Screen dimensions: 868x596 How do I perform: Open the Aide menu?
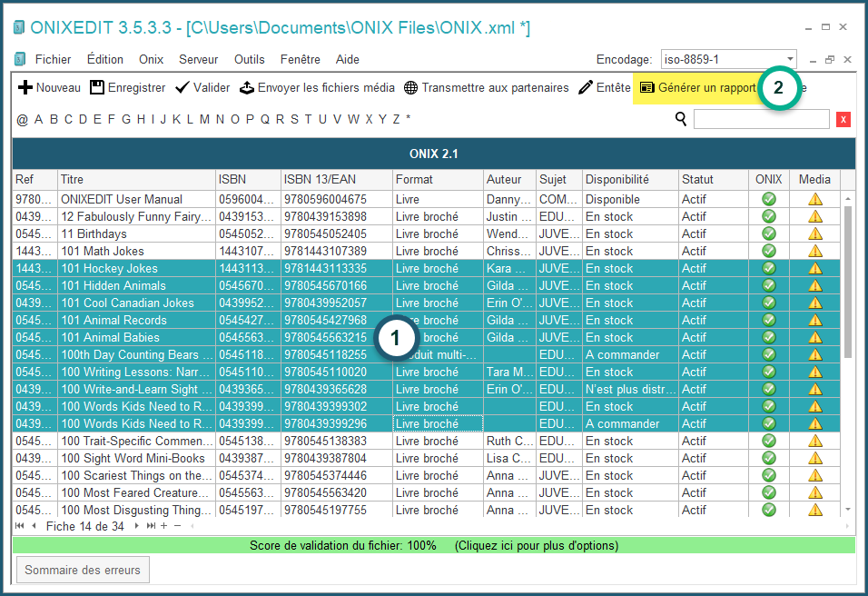pos(348,59)
